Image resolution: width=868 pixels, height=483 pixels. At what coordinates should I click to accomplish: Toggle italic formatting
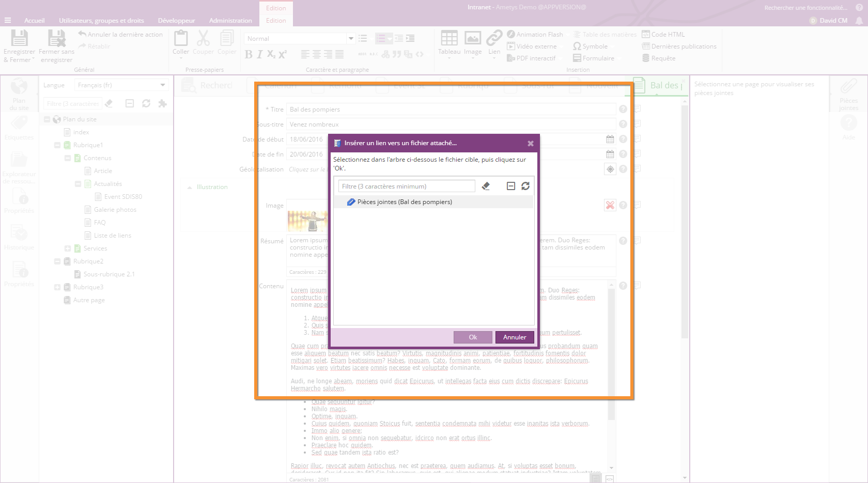tap(259, 54)
